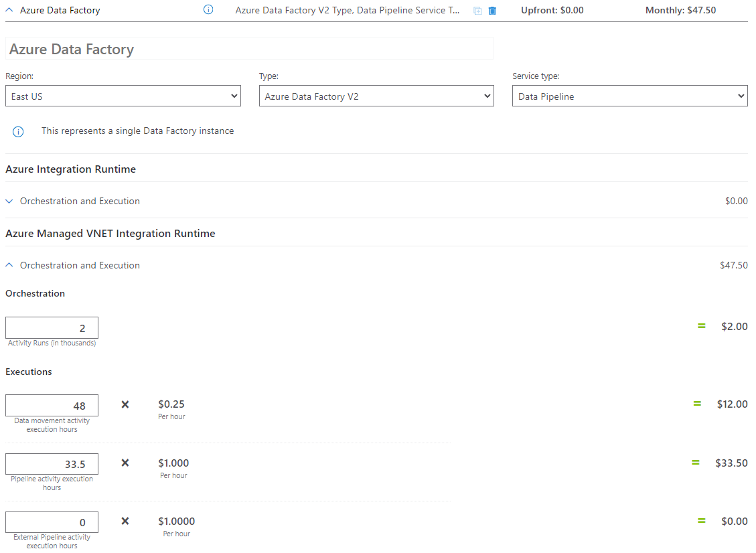Click the Azure Data Factory name field
This screenshot has width=756, height=553.
coord(249,49)
